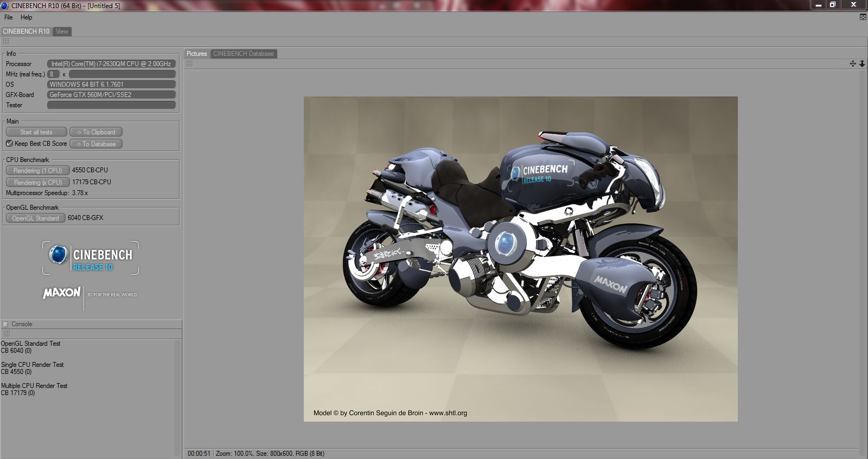Click the GFX-Board field

pos(111,95)
